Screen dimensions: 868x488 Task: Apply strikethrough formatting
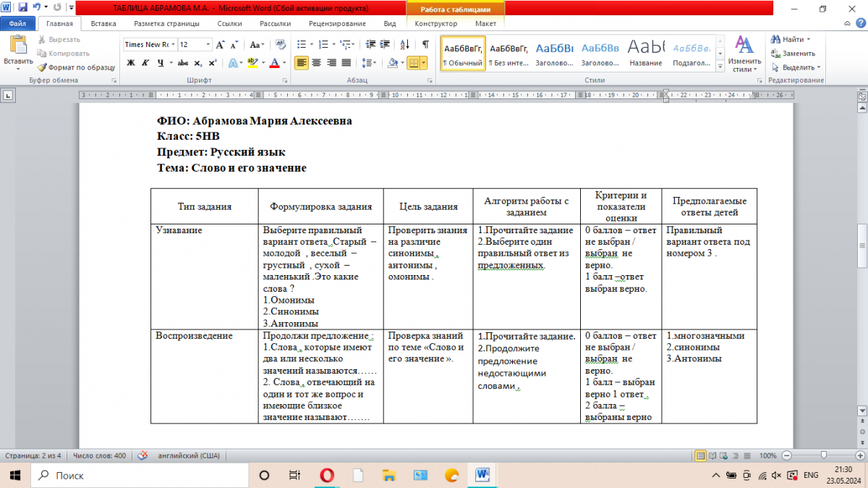coord(183,63)
